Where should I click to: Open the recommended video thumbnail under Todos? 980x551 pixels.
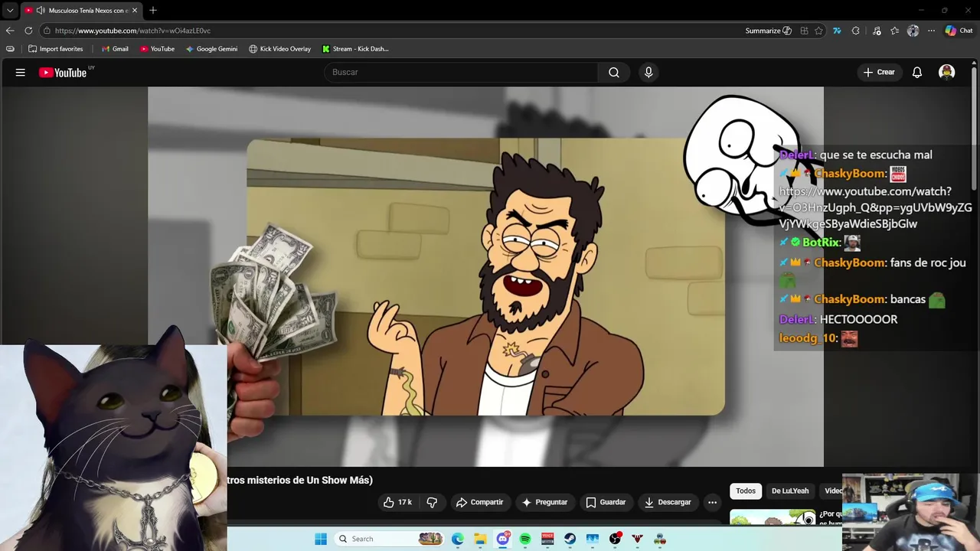[773, 517]
